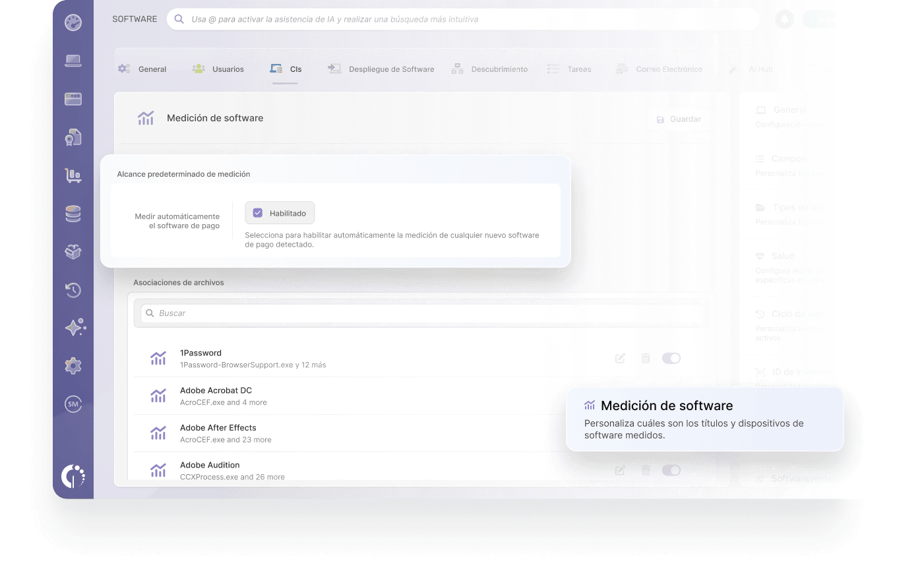Click the Buscar file associations search field

coord(421,313)
